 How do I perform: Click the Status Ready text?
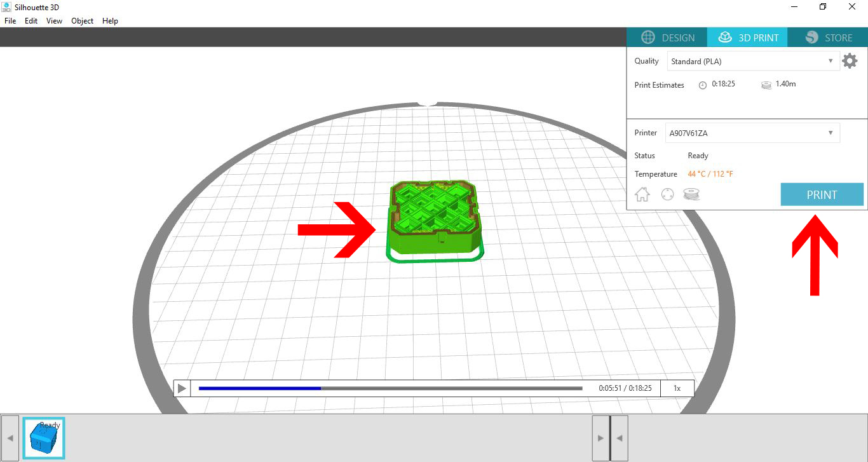coord(698,156)
